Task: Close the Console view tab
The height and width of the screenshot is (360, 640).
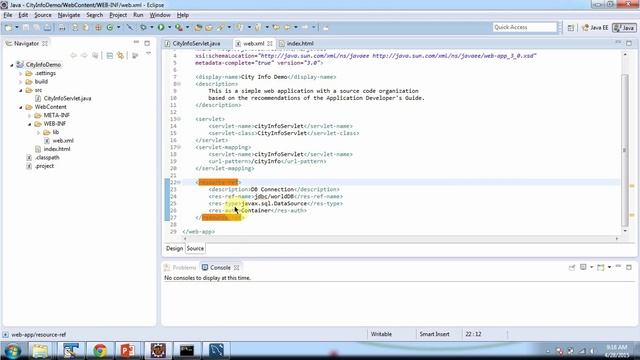Action: [236, 268]
